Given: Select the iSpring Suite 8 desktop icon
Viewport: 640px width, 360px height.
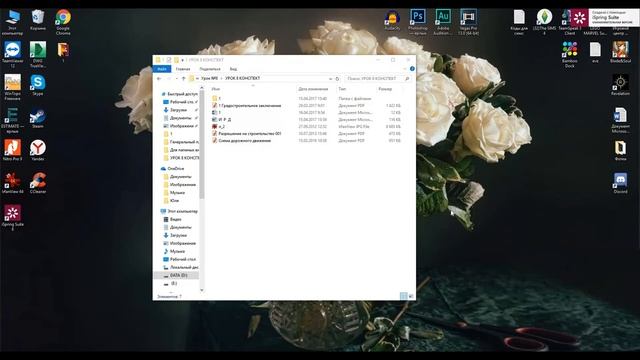Looking at the screenshot, I should tap(13, 218).
